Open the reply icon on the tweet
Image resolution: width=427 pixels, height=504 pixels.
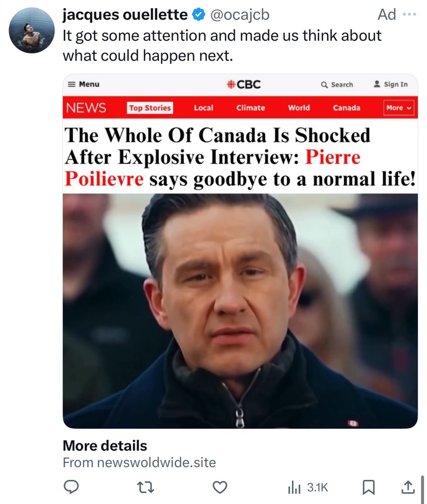[x=72, y=487]
